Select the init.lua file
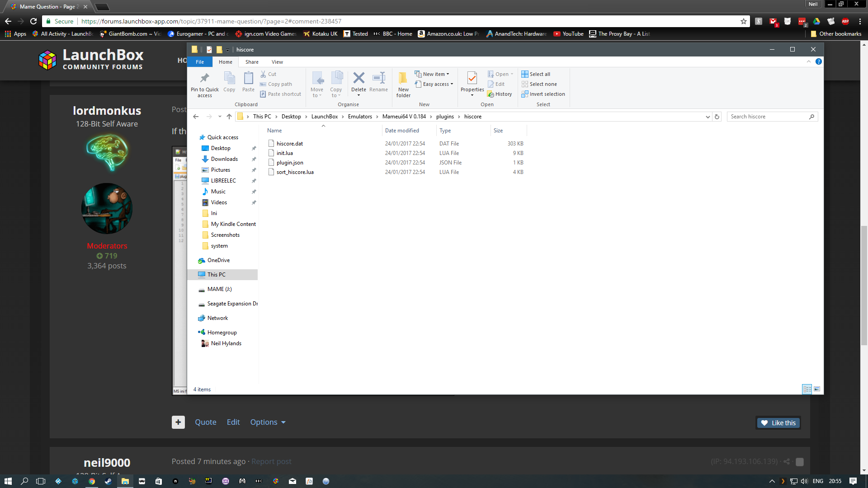Viewport: 868px width, 488px height. (x=284, y=153)
